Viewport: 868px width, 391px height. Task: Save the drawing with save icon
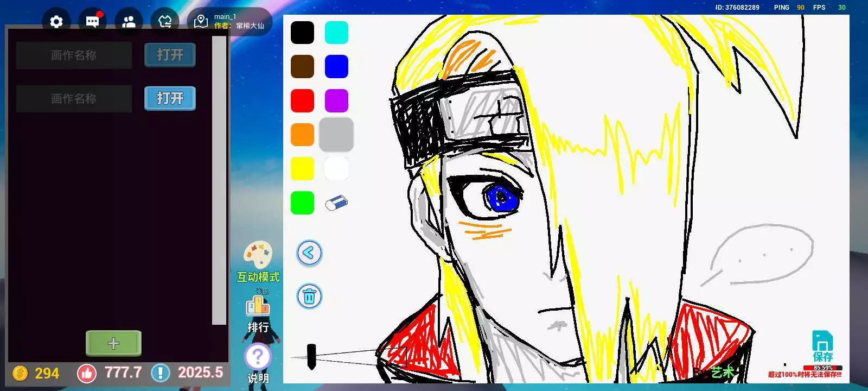click(x=822, y=346)
